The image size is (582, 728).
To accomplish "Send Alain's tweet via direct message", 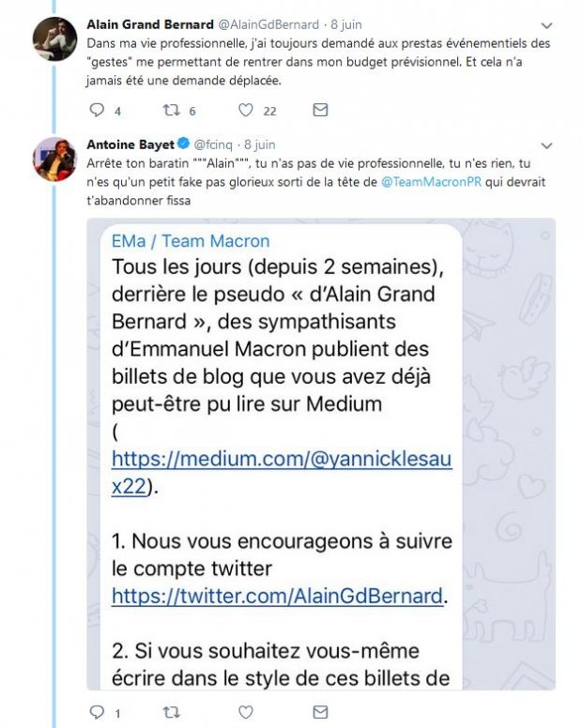I will click(320, 111).
